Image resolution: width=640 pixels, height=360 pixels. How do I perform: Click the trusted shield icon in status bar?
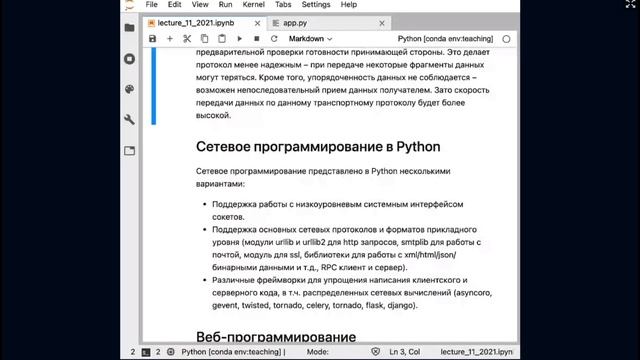tap(376, 351)
